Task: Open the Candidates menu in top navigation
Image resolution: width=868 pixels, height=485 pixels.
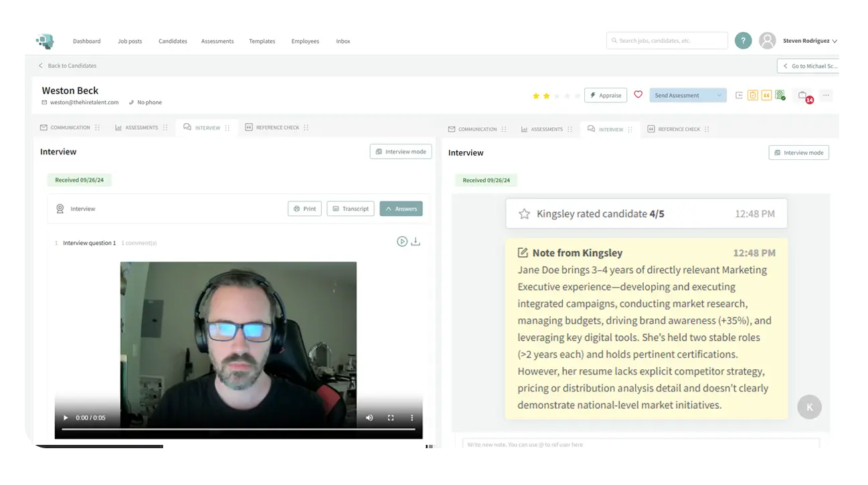Action: point(173,41)
